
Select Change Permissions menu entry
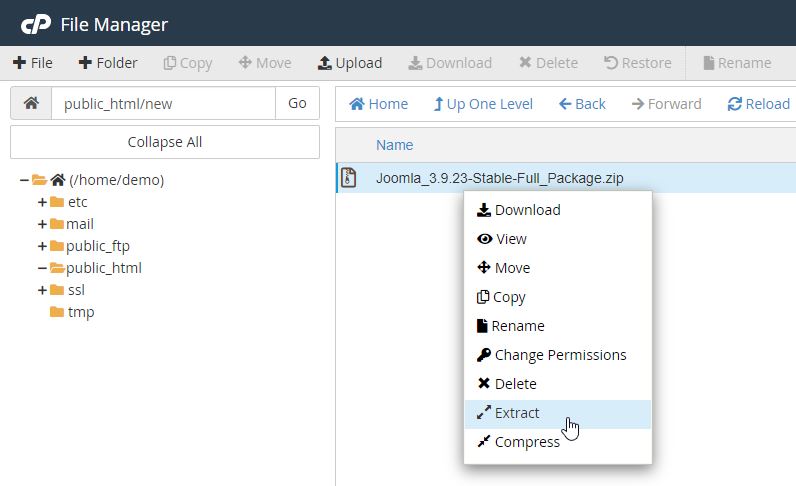pyautogui.click(x=560, y=355)
